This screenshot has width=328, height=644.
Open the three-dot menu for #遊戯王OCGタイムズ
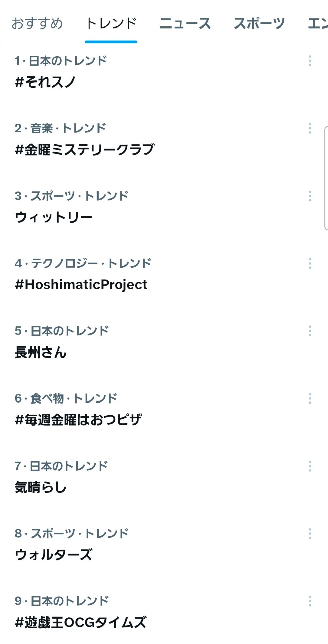pyautogui.click(x=310, y=601)
